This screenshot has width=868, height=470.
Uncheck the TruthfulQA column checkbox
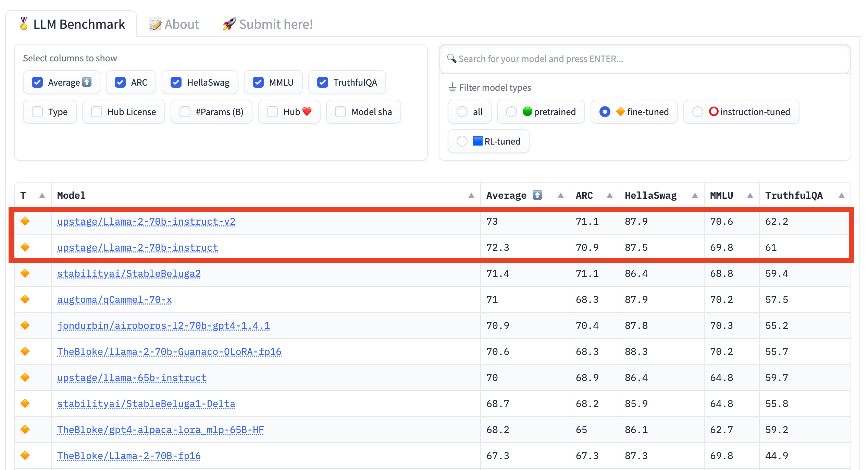pos(323,82)
